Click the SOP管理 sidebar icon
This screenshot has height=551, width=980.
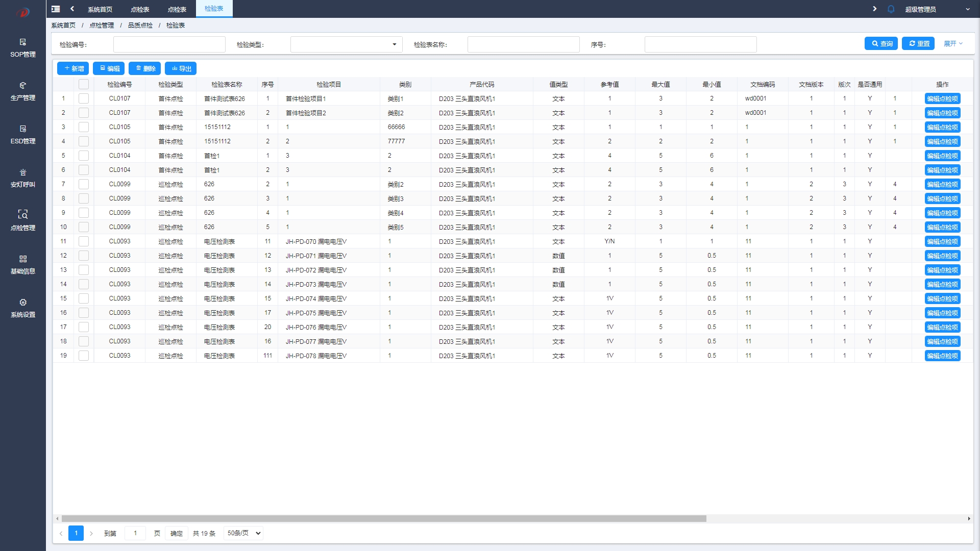(x=22, y=42)
